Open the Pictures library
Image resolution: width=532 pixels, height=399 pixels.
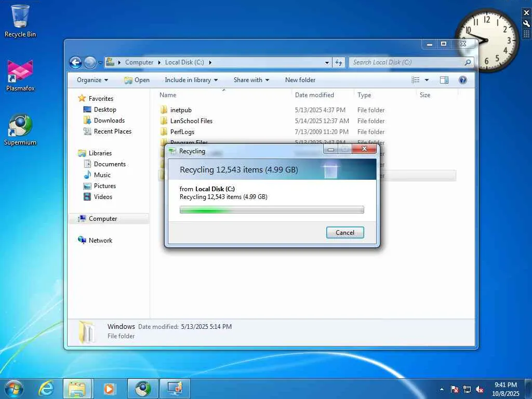(x=105, y=186)
